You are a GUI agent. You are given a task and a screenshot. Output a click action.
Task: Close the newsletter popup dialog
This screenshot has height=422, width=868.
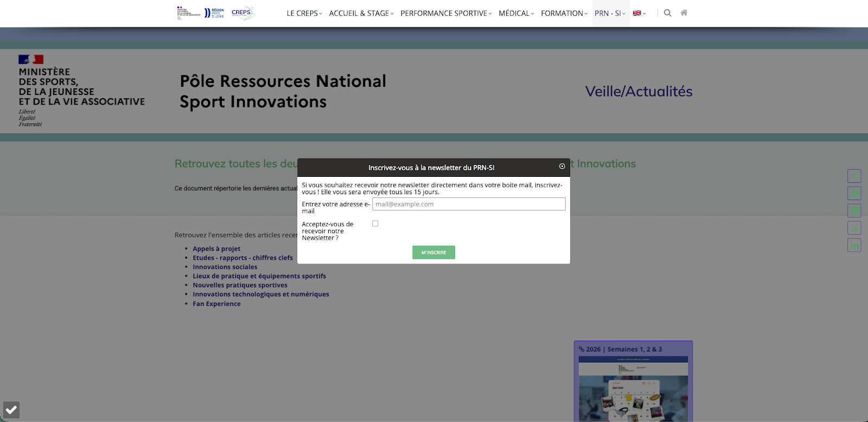tap(562, 167)
